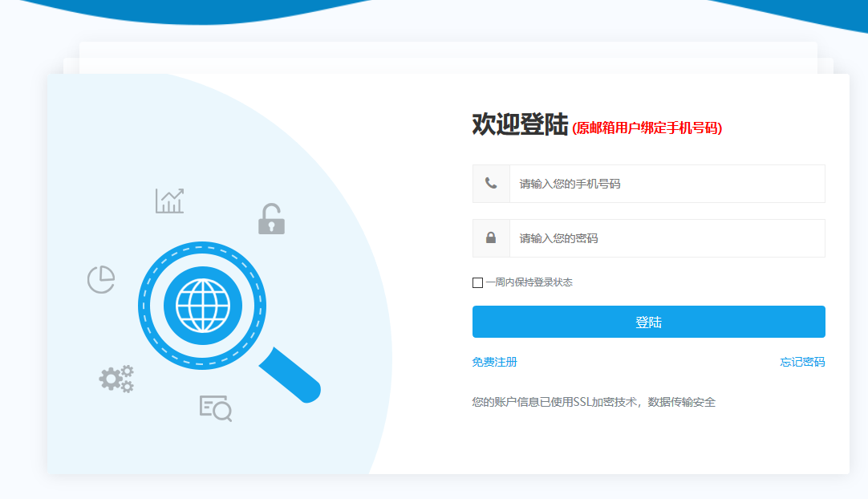Click the phone handset icon
Image resolution: width=868 pixels, height=499 pixels.
(x=491, y=184)
